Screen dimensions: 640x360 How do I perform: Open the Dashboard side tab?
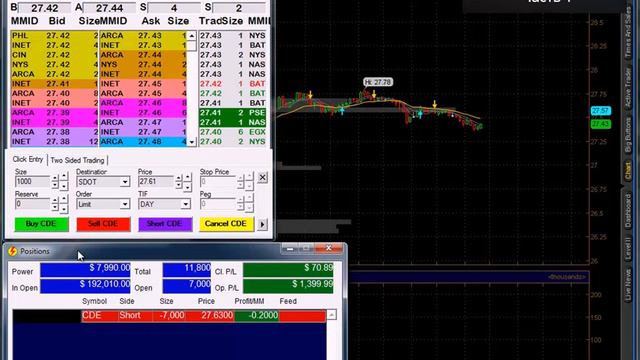coord(628,210)
